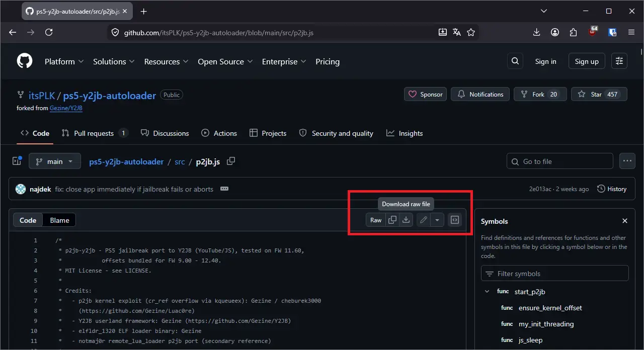This screenshot has height=350, width=644.
Task: Open the Projects tab
Action: tap(268, 133)
